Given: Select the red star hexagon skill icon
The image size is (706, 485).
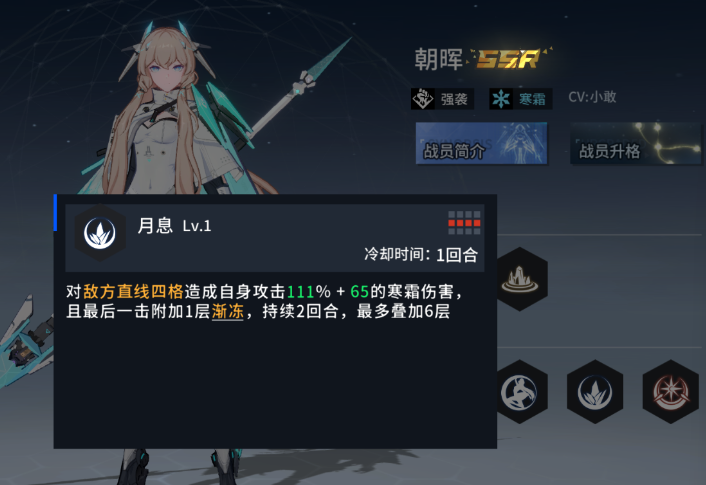Looking at the screenshot, I should (671, 392).
